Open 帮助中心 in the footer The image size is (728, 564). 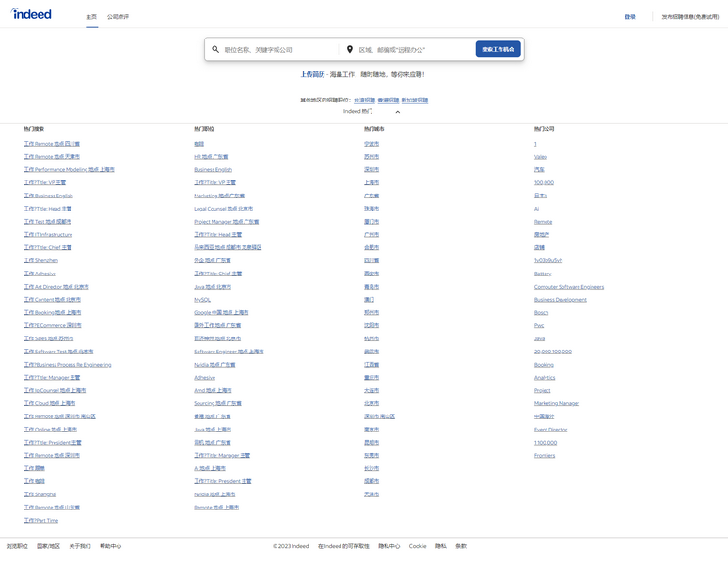click(x=110, y=546)
